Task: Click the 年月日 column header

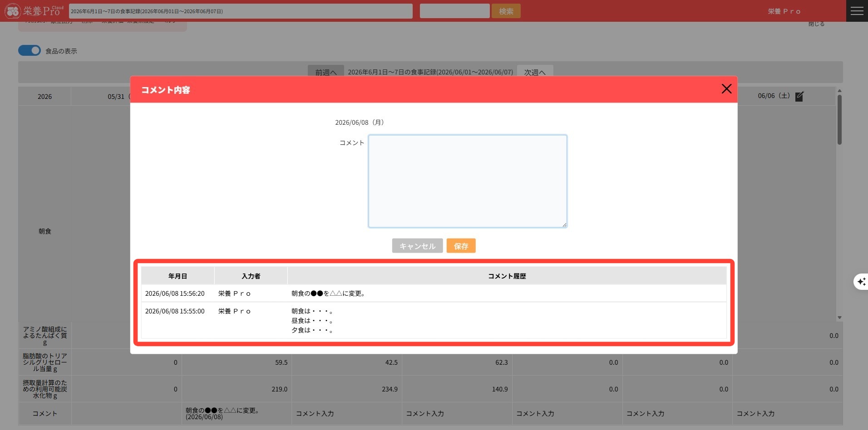Action: (x=178, y=276)
